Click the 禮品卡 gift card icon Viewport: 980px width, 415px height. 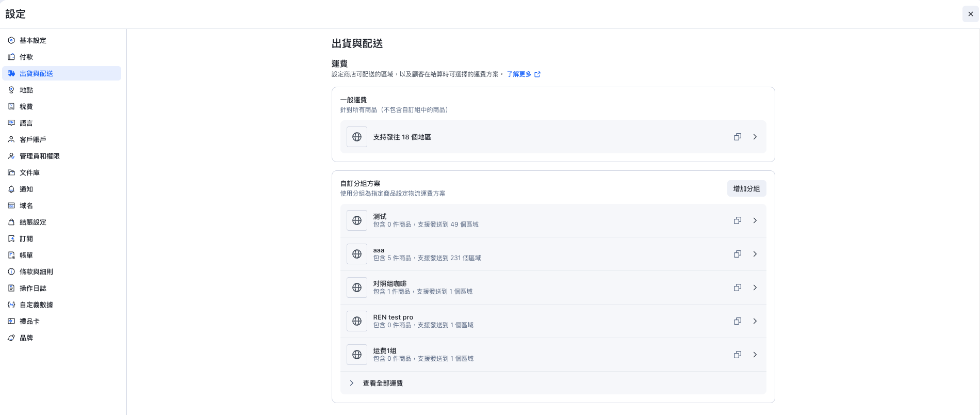pyautogui.click(x=11, y=321)
